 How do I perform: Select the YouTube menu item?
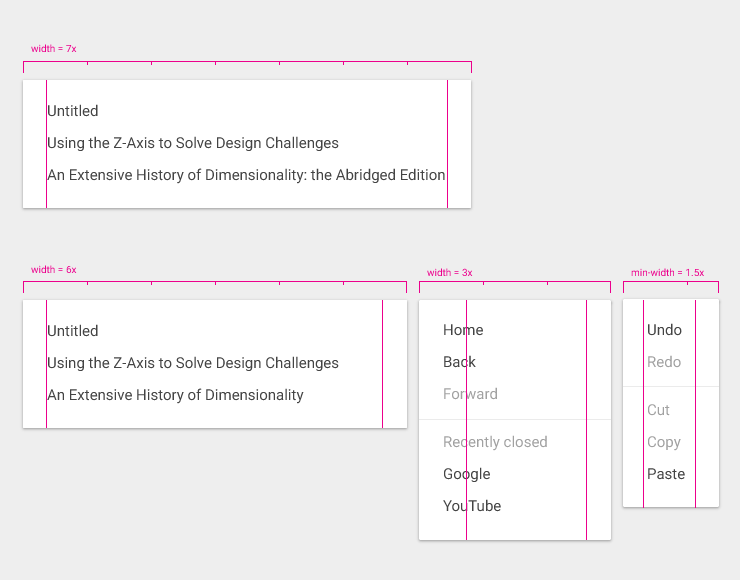pos(472,506)
